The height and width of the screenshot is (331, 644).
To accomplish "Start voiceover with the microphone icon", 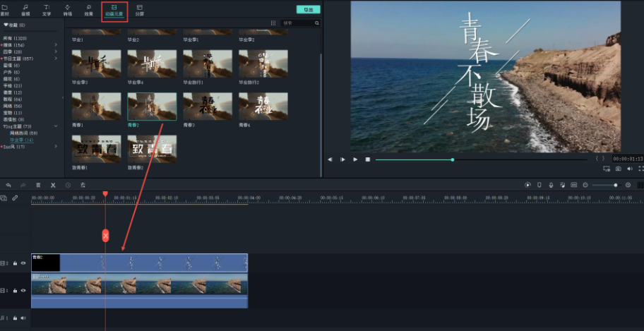I will tap(551, 185).
